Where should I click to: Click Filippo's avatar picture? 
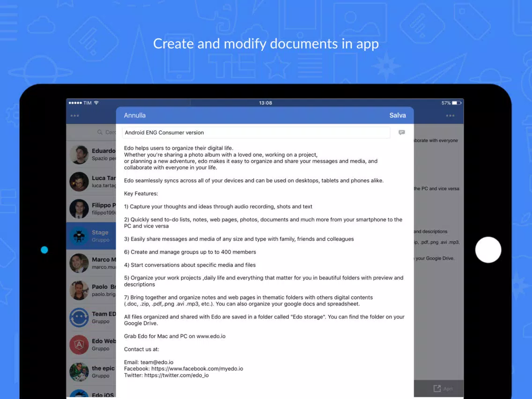79,209
